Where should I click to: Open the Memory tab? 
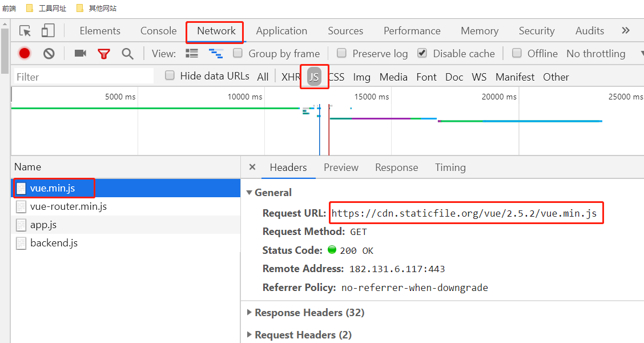480,31
